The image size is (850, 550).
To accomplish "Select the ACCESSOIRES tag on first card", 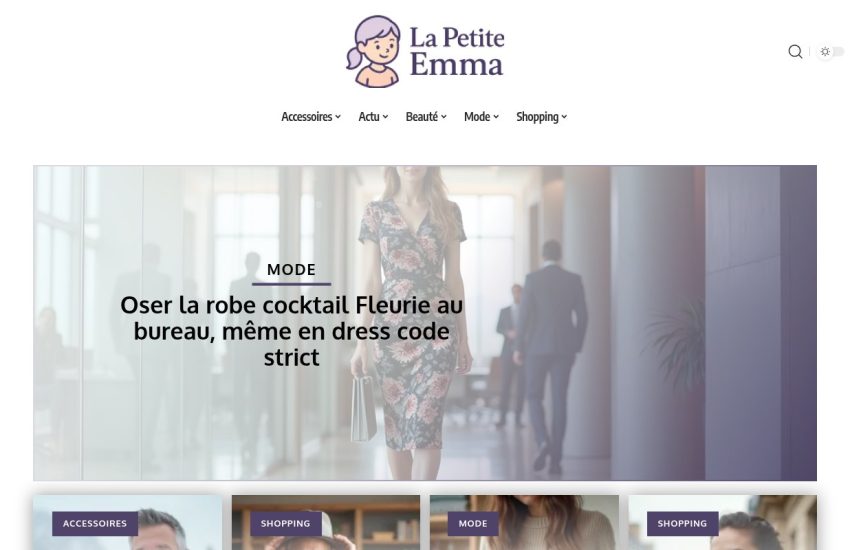I will coord(95,523).
